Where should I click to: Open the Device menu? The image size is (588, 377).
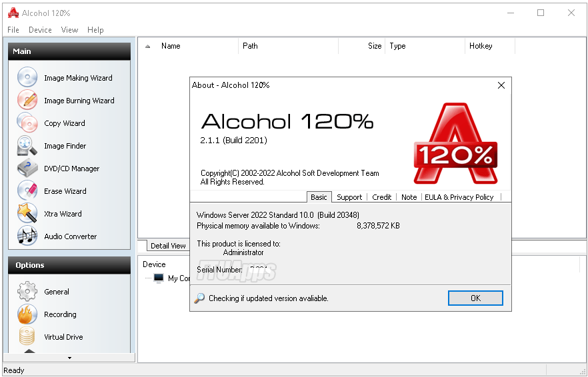[40, 30]
